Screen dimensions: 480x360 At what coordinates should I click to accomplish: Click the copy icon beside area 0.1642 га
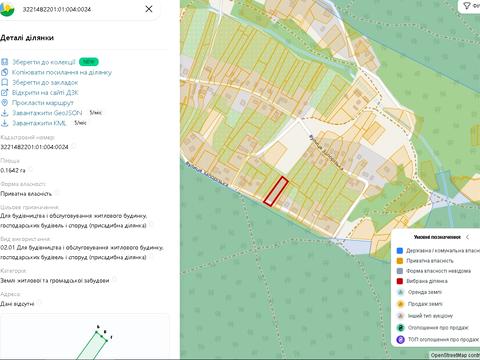(x=31, y=170)
